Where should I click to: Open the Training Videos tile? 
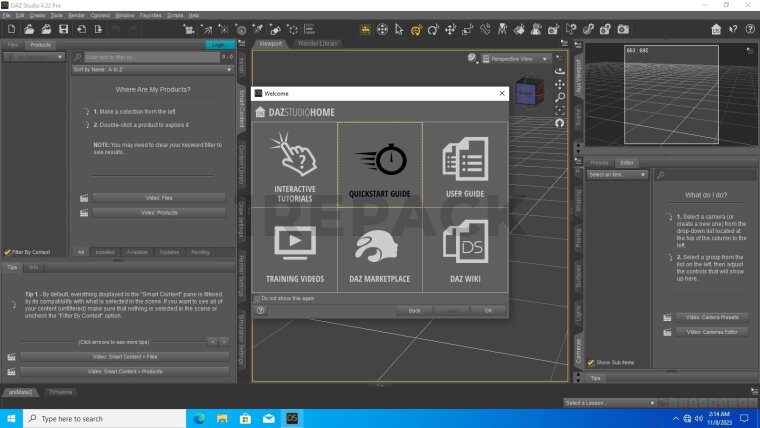294,250
